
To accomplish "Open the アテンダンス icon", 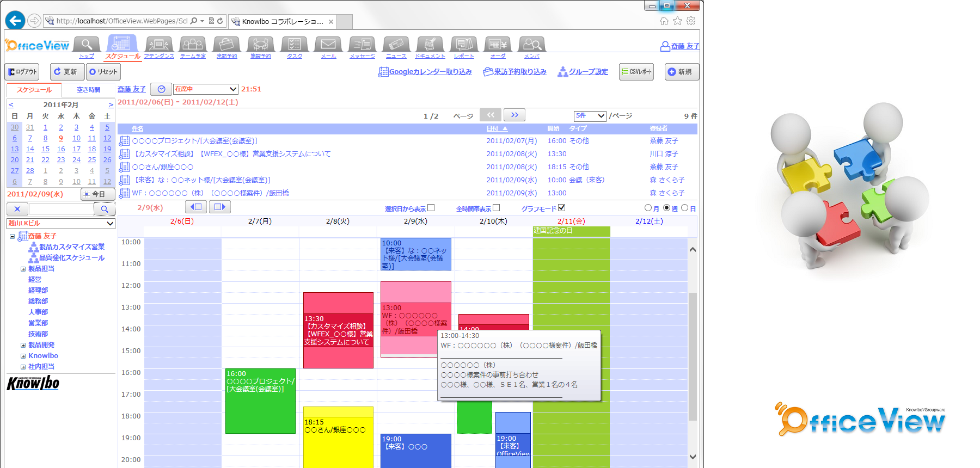I will click(159, 44).
